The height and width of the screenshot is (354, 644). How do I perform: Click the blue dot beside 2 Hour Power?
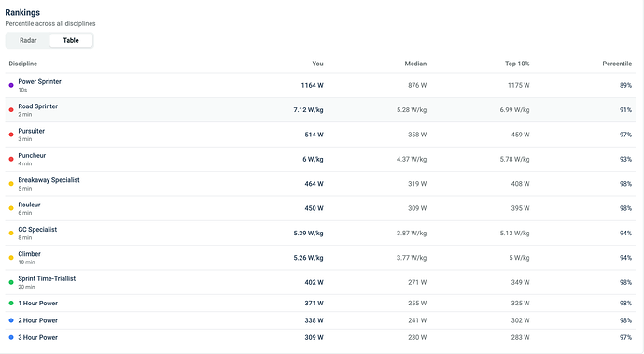(x=11, y=320)
